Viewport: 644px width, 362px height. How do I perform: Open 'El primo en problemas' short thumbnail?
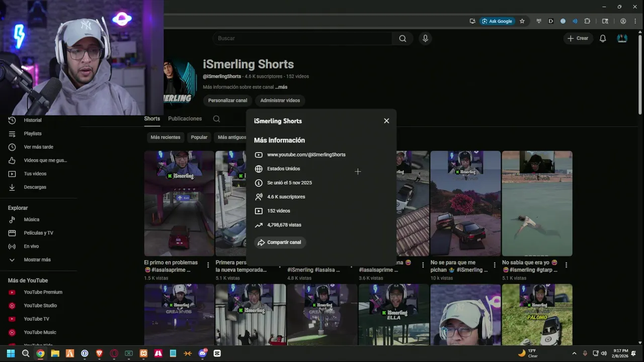tap(179, 203)
